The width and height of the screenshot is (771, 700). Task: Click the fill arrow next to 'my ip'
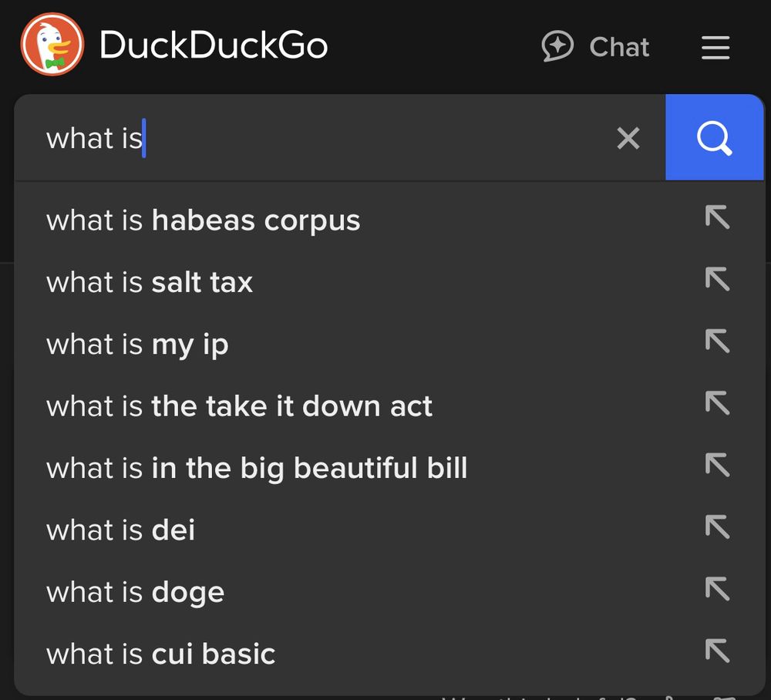tap(717, 341)
